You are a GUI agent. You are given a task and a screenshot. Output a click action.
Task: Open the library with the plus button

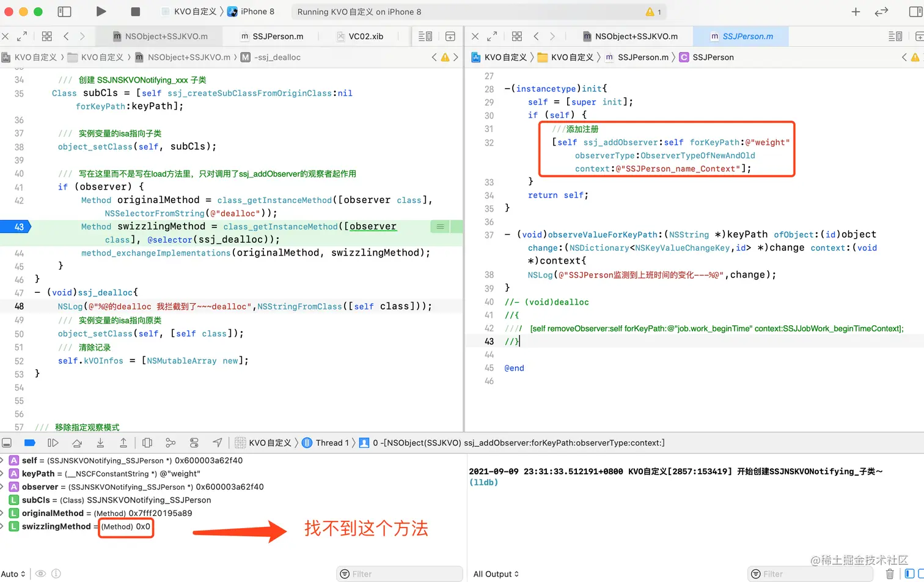click(x=856, y=12)
